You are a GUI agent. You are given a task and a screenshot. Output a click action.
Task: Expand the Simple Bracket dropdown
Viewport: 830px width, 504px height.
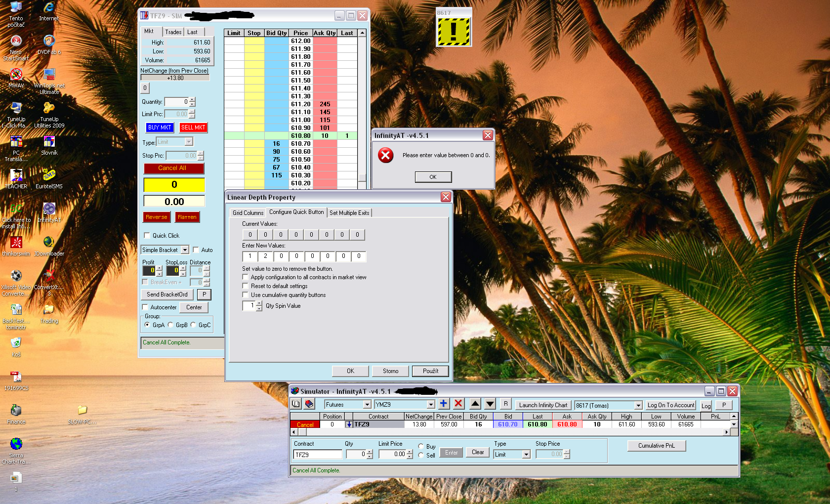point(184,250)
